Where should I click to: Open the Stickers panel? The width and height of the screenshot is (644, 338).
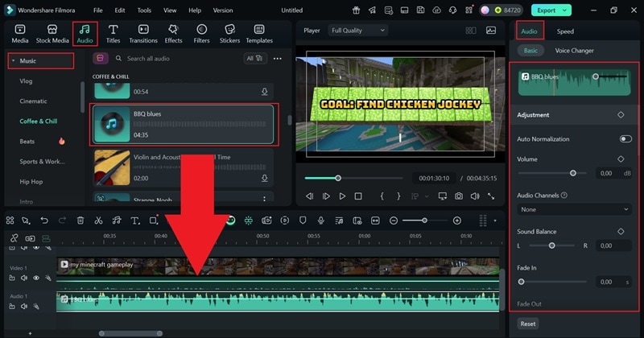[229, 34]
